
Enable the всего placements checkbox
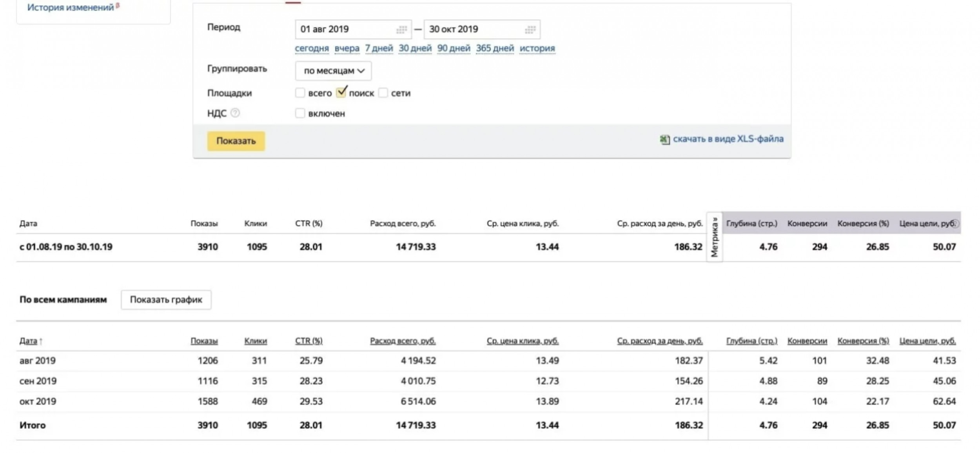[x=300, y=93]
